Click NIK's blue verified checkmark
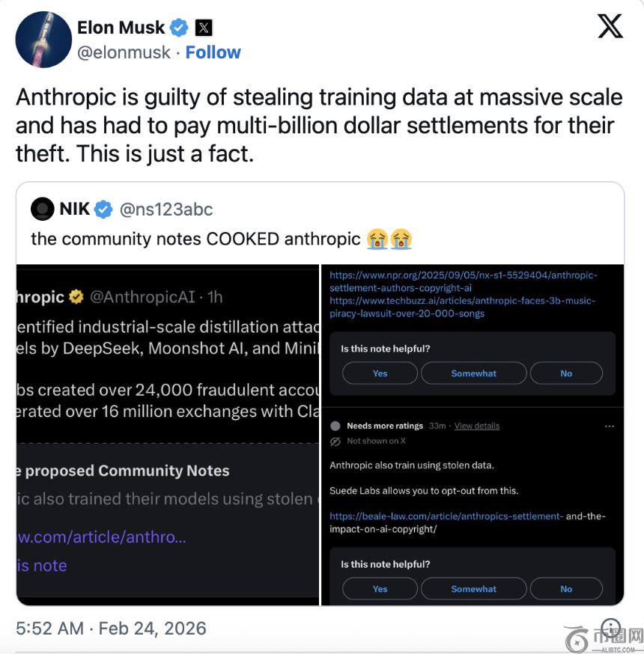This screenshot has width=644, height=654. pos(103,210)
